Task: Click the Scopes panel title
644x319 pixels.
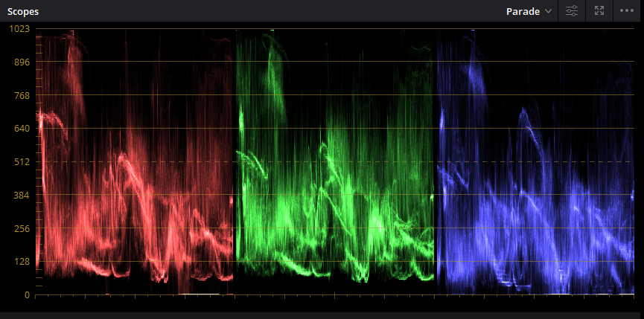Action: pyautogui.click(x=23, y=11)
